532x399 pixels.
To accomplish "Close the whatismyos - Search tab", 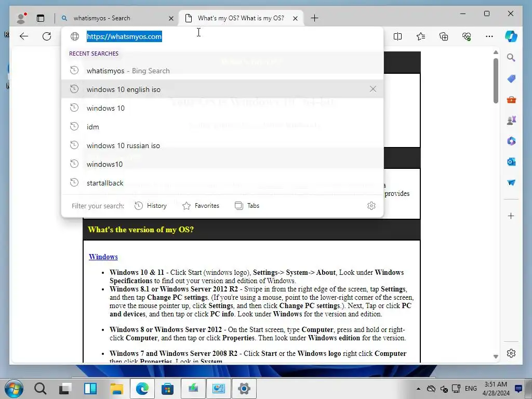I will click(171, 18).
